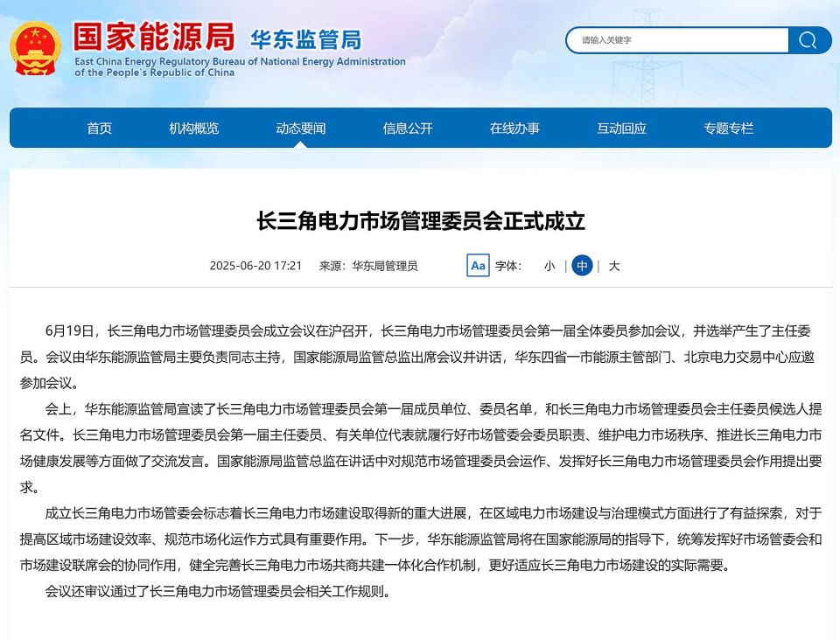This screenshot has height=640, width=840.
Task: Open the 互动回应 navigation item
Action: tap(621, 129)
